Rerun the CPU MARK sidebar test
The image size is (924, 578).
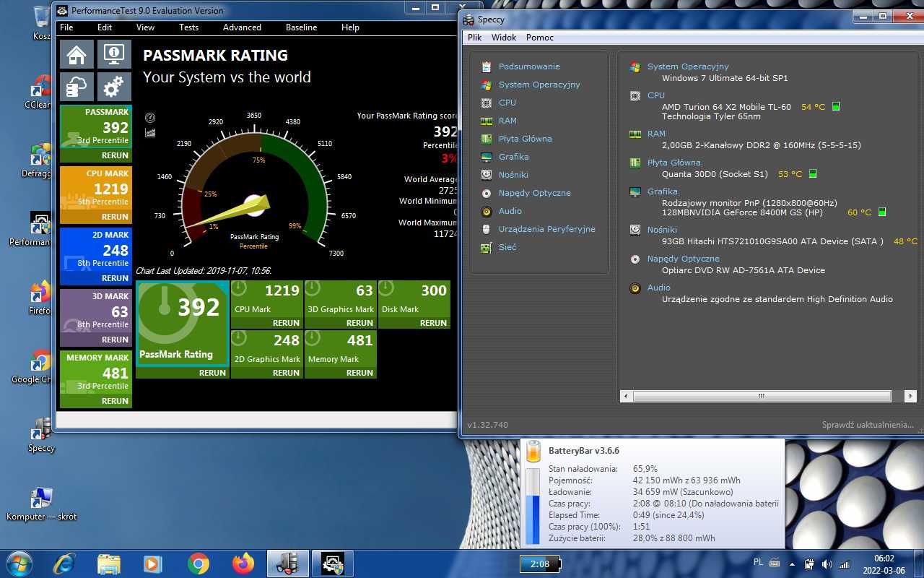click(115, 217)
